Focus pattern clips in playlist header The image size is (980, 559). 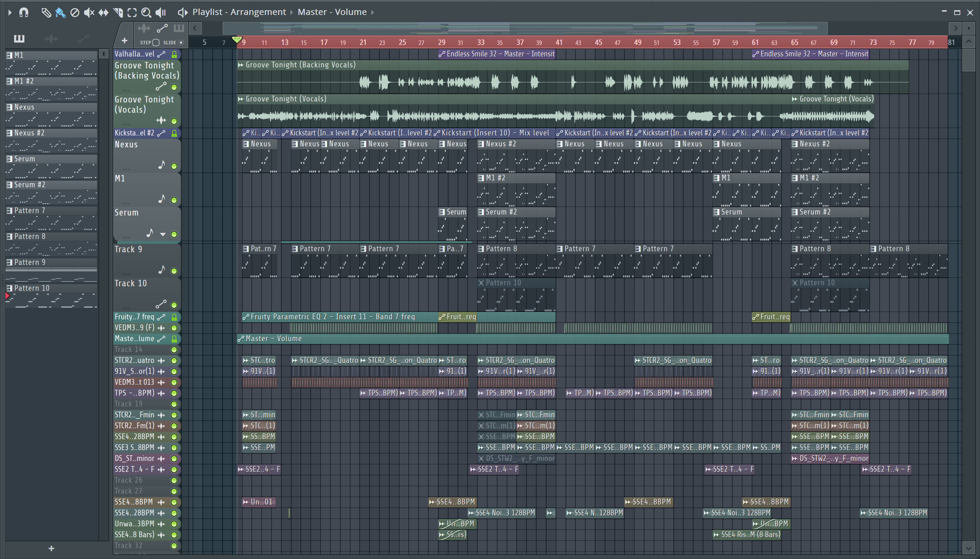point(179,28)
